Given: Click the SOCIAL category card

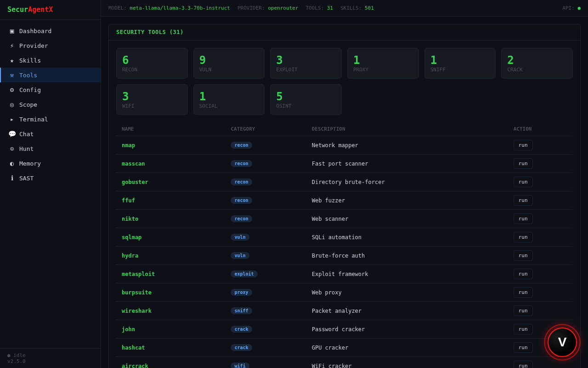Looking at the screenshot, I should pyautogui.click(x=229, y=99).
